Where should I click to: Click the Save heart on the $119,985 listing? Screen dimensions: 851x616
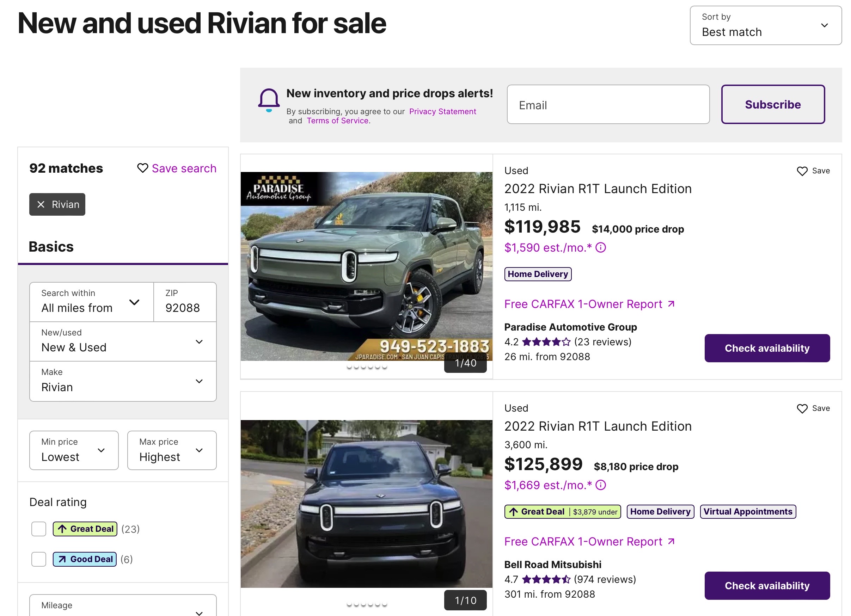click(x=802, y=171)
